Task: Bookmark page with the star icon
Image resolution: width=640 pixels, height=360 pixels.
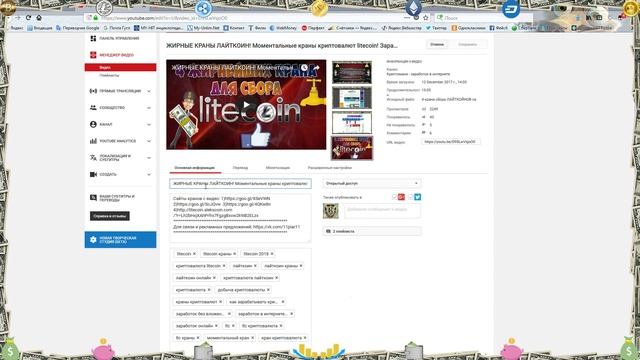Action: click(x=426, y=18)
